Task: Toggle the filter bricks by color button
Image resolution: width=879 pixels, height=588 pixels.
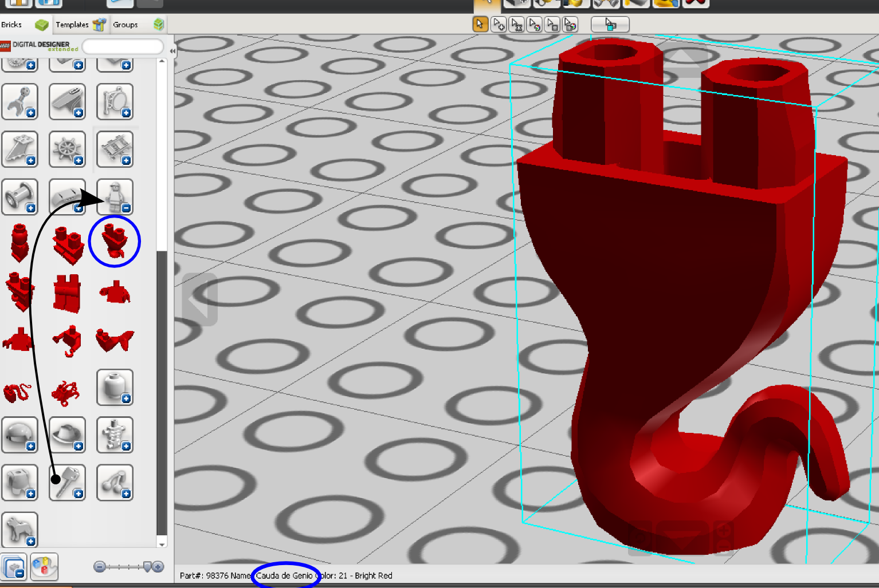Action: [44, 567]
